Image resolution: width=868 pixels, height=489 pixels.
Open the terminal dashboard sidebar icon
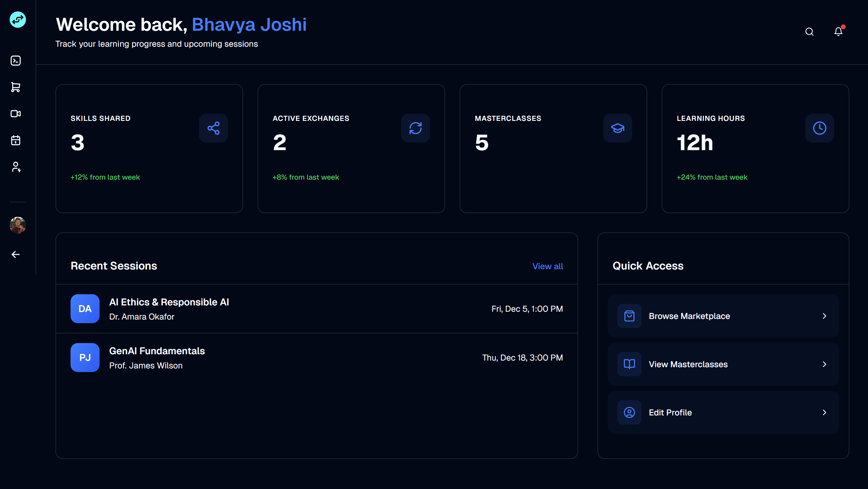pos(16,61)
